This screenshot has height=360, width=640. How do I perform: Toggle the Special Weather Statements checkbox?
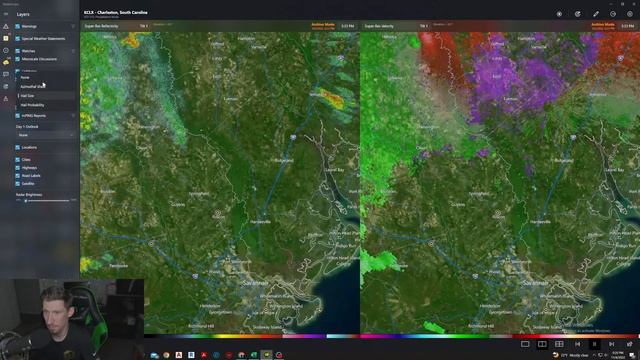[x=18, y=38]
